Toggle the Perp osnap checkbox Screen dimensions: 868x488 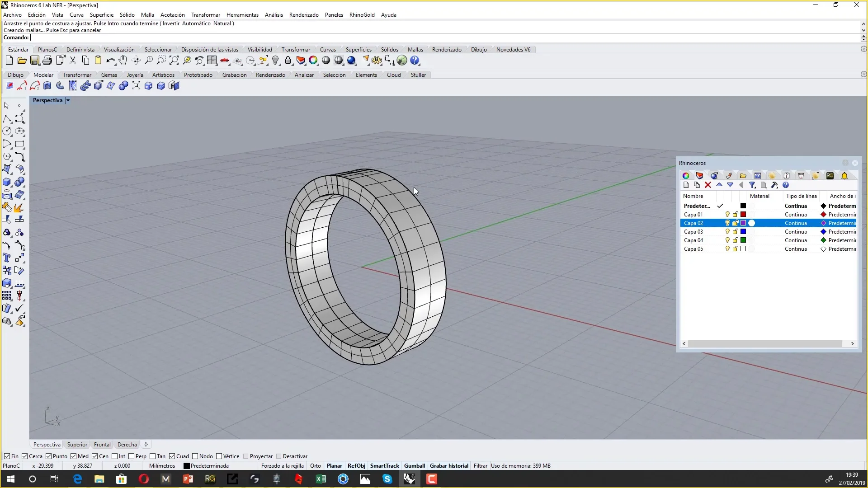point(132,456)
